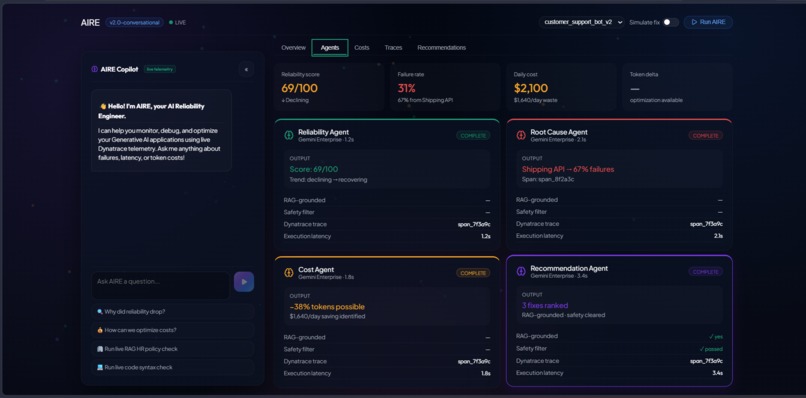Click the Token delta optimization available text

(656, 100)
